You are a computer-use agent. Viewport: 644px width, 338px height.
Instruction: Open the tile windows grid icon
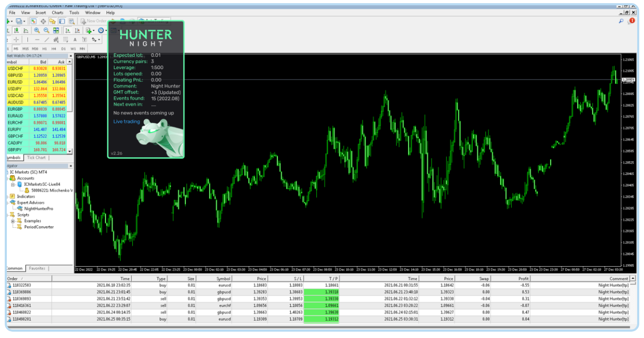(x=56, y=31)
